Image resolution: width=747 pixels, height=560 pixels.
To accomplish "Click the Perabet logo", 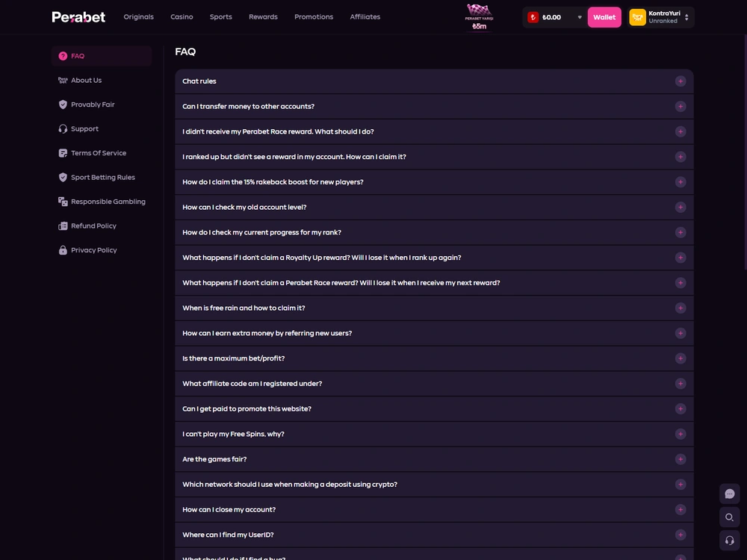I will [x=78, y=17].
